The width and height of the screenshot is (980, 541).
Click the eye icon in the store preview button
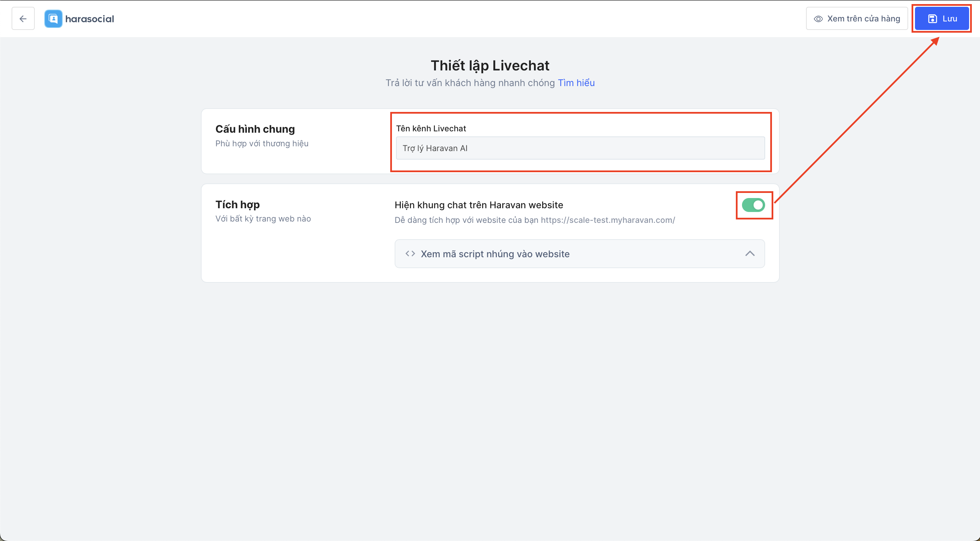[x=818, y=19]
